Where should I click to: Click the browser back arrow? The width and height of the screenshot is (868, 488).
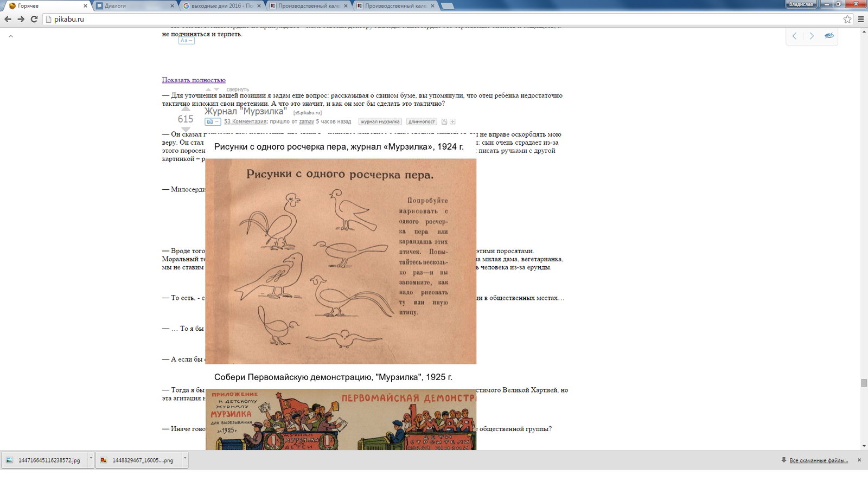click(8, 19)
